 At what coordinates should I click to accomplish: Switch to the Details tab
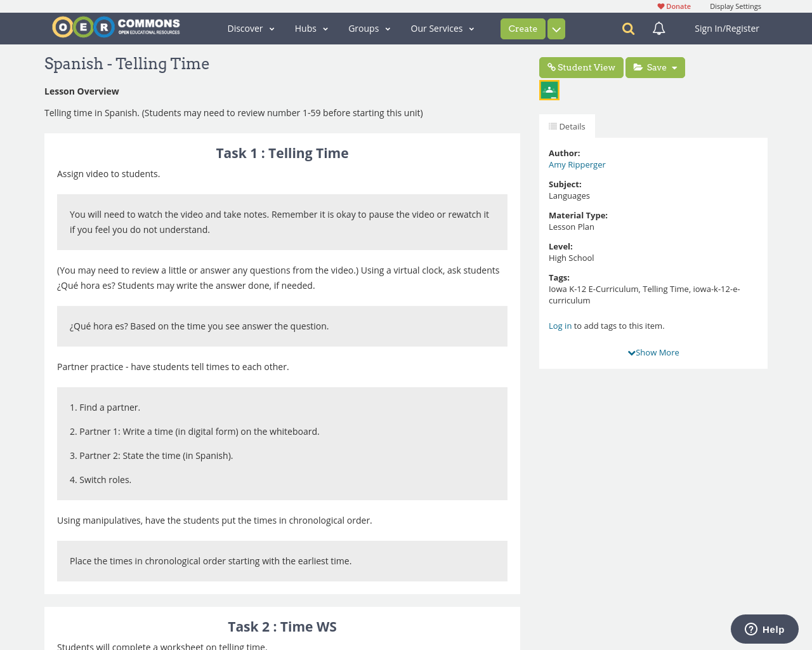tap(566, 126)
